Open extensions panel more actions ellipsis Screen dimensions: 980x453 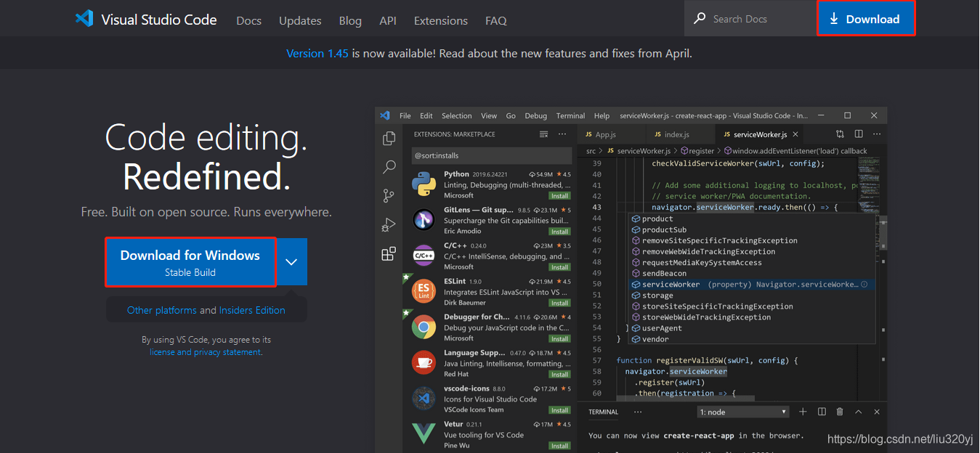pyautogui.click(x=562, y=134)
